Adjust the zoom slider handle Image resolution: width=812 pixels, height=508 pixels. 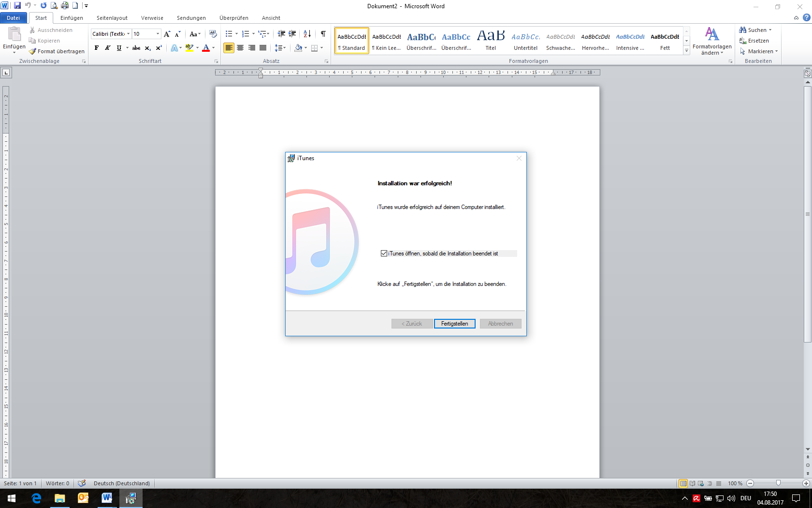tap(778, 483)
